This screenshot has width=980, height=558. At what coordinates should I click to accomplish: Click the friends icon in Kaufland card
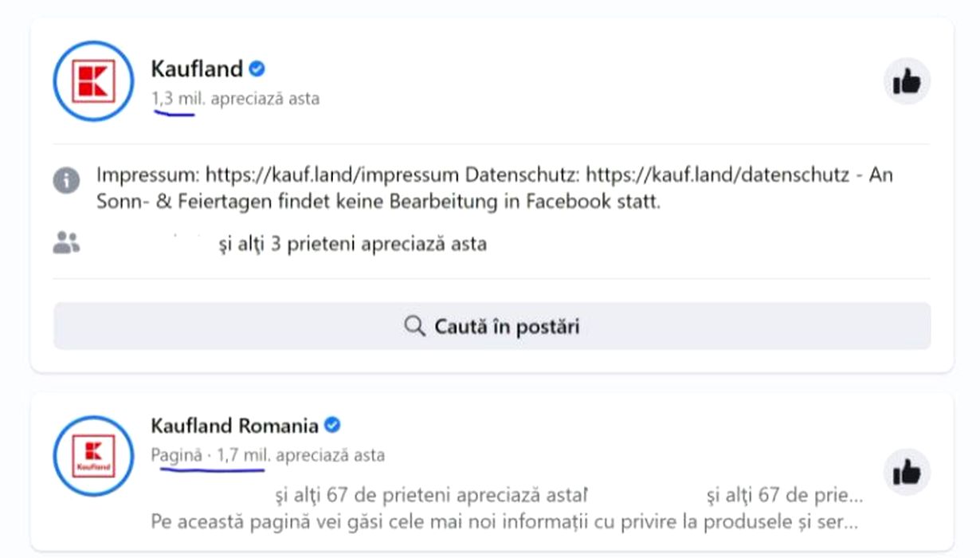[x=66, y=243]
